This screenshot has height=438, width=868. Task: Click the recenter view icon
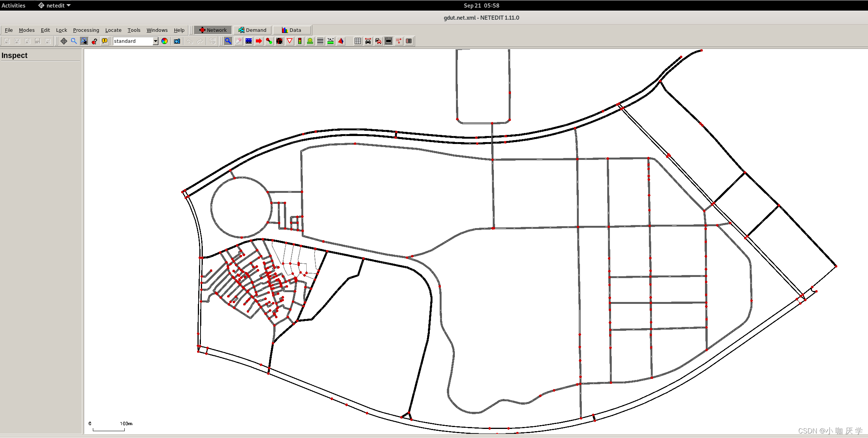(64, 41)
